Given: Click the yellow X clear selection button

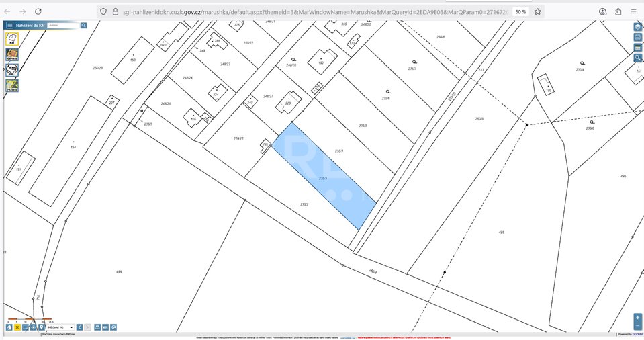Looking at the screenshot, I should coord(17,327).
